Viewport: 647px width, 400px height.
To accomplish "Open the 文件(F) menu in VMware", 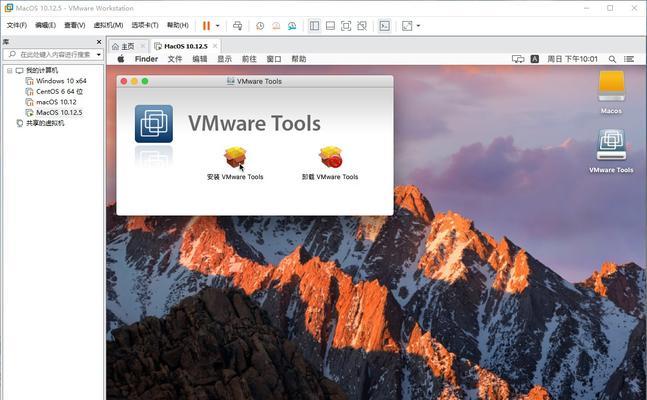I will coord(17,26).
